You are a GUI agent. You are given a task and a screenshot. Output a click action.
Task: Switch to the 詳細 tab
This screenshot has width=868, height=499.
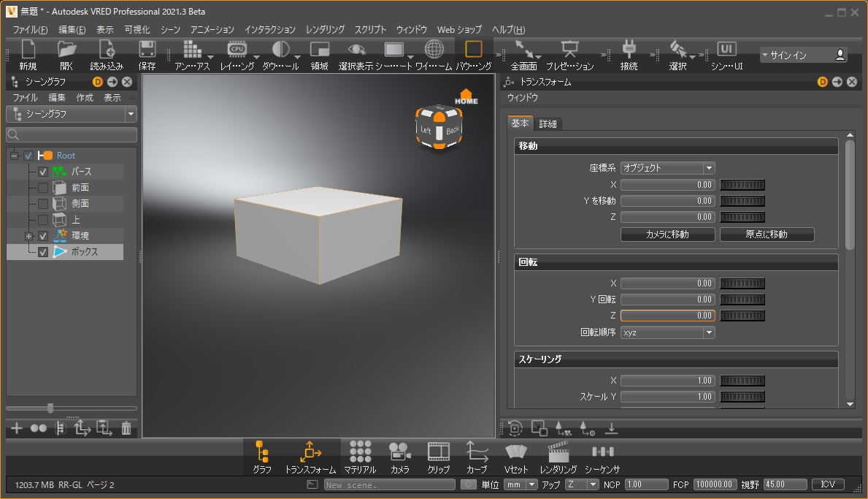click(x=548, y=123)
